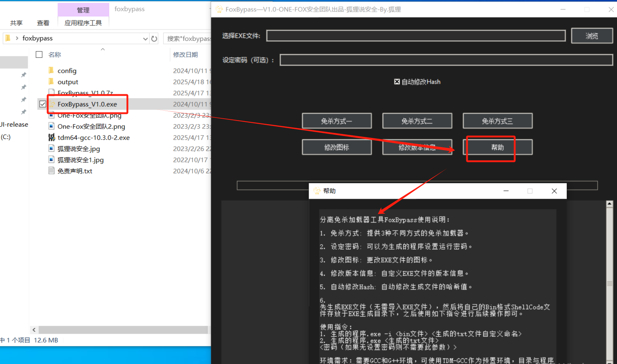This screenshot has height=364, width=617.
Task: Click the tdm64-gcc-10.3.0-2.exe installer icon
Action: (51, 137)
